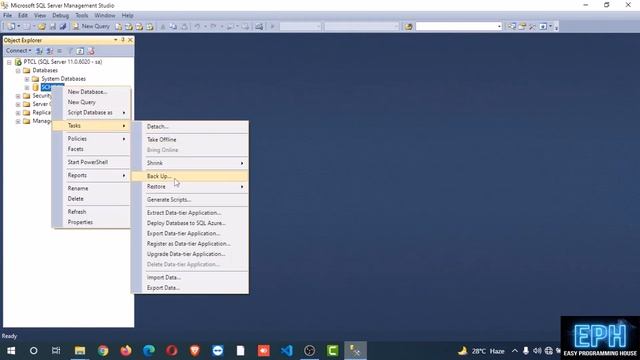Open the Find combo box dropdown
Screen dimensions: 640x360
(x=499, y=27)
